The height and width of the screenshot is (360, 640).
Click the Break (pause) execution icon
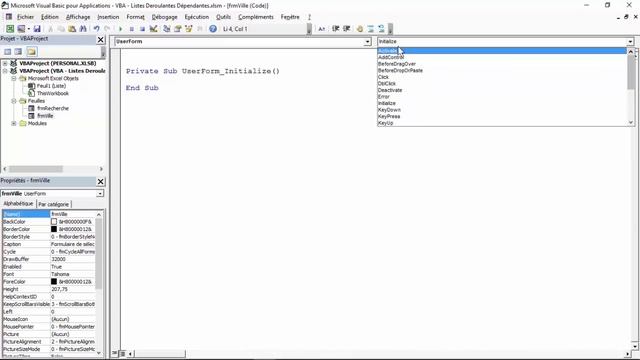point(131,29)
